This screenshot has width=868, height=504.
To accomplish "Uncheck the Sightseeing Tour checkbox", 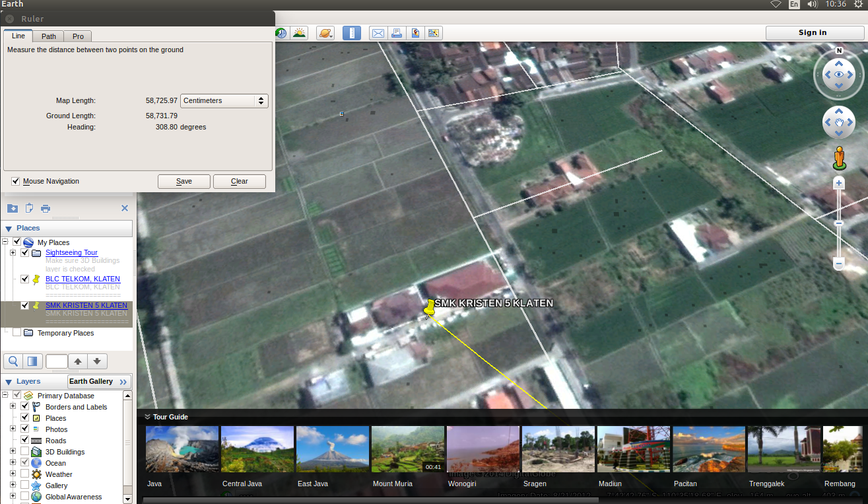I will coord(24,252).
